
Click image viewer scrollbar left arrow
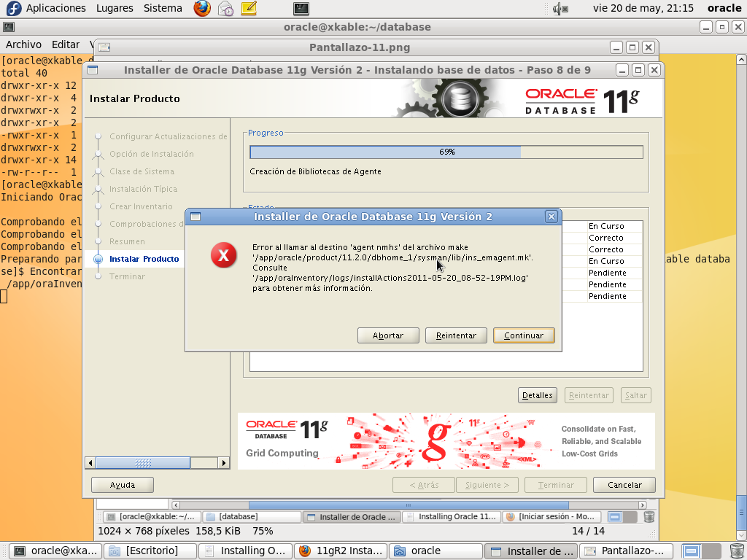click(x=176, y=505)
